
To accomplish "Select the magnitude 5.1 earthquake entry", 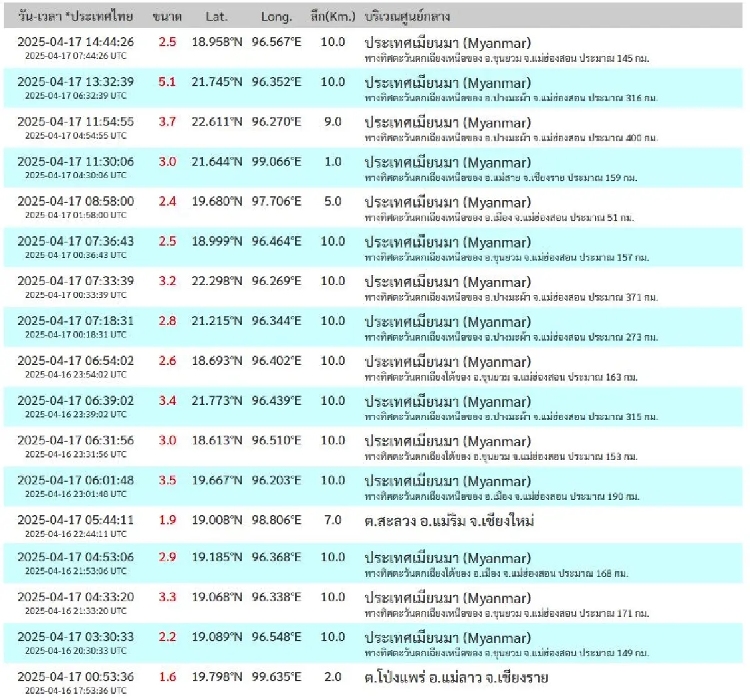I will click(166, 82).
